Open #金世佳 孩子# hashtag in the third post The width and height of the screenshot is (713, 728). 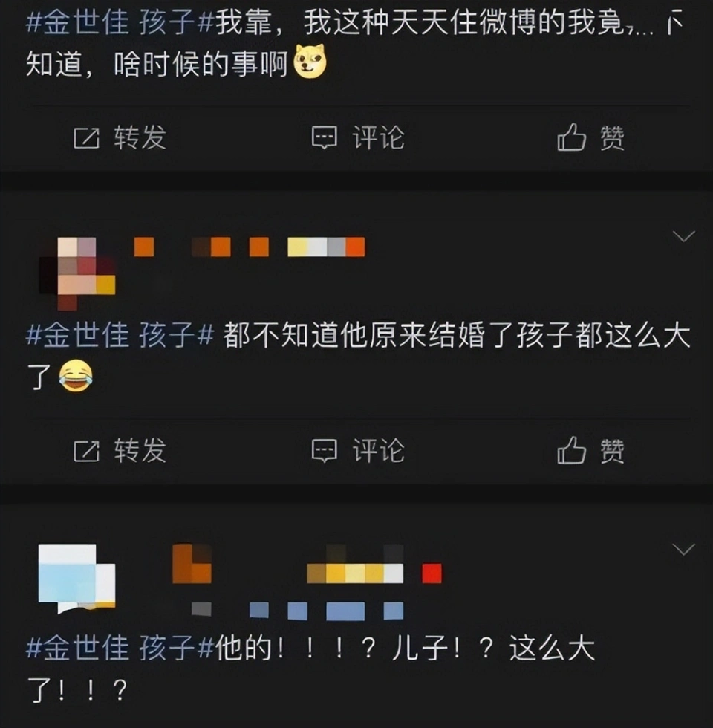click(120, 648)
